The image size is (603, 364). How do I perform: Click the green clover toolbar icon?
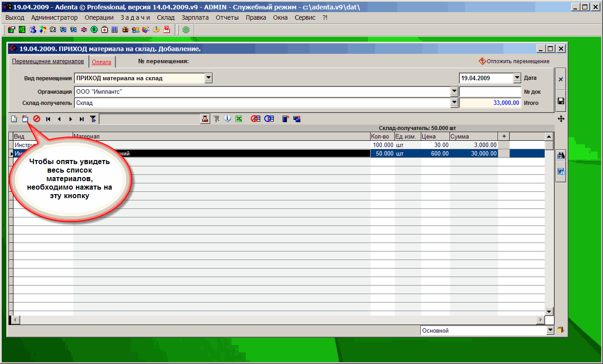[x=186, y=30]
